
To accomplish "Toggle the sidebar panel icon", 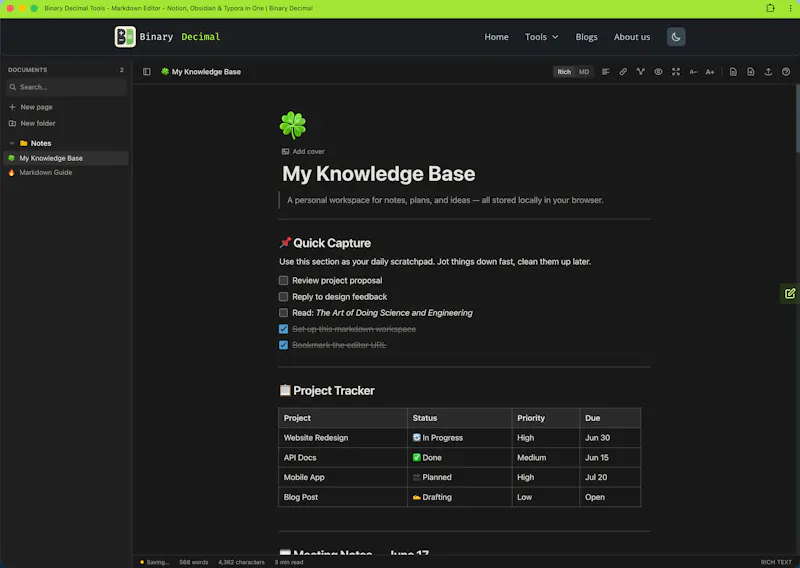I will click(146, 72).
